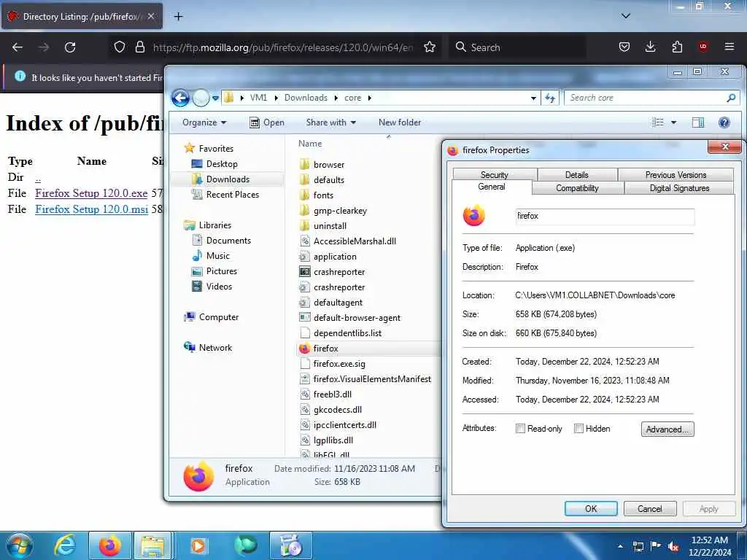Switch to the Previous Versions tab

676,175
